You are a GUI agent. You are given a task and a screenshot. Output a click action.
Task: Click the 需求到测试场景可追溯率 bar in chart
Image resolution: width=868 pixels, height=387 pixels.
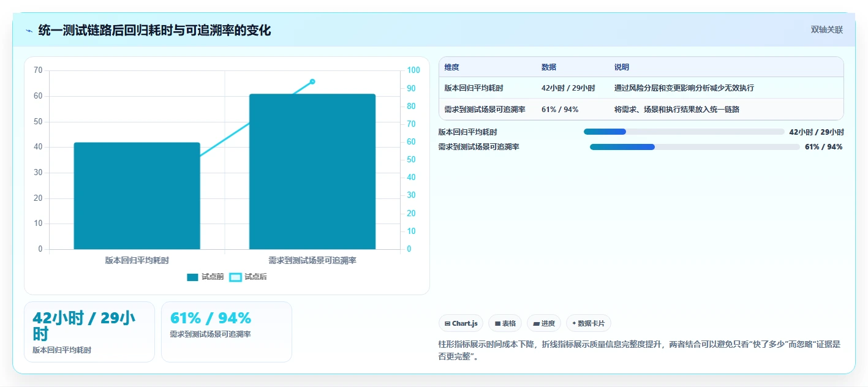point(312,171)
